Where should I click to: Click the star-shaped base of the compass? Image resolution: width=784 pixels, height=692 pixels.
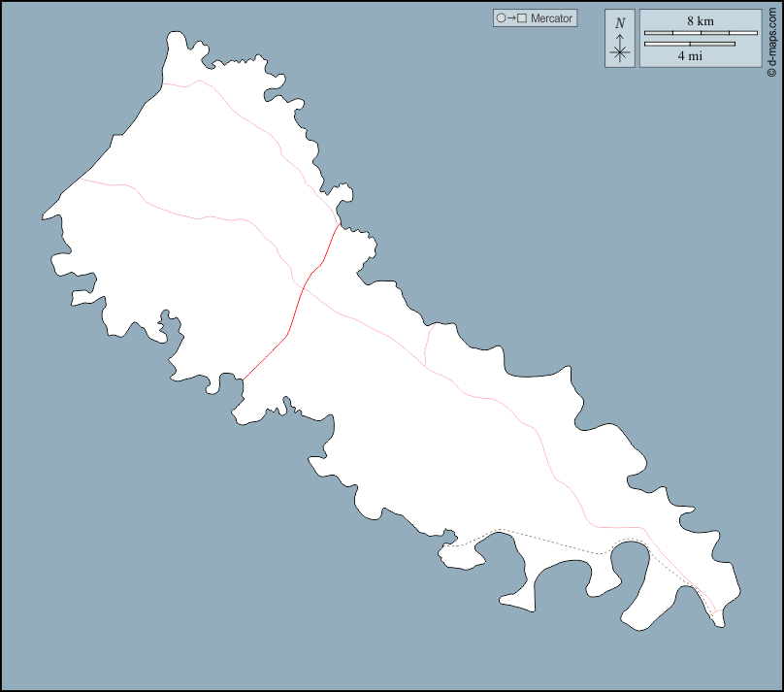click(620, 53)
